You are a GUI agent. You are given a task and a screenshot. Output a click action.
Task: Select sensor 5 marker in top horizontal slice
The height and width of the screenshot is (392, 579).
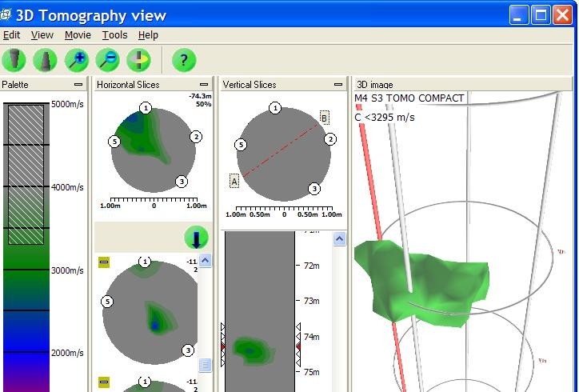pos(114,142)
